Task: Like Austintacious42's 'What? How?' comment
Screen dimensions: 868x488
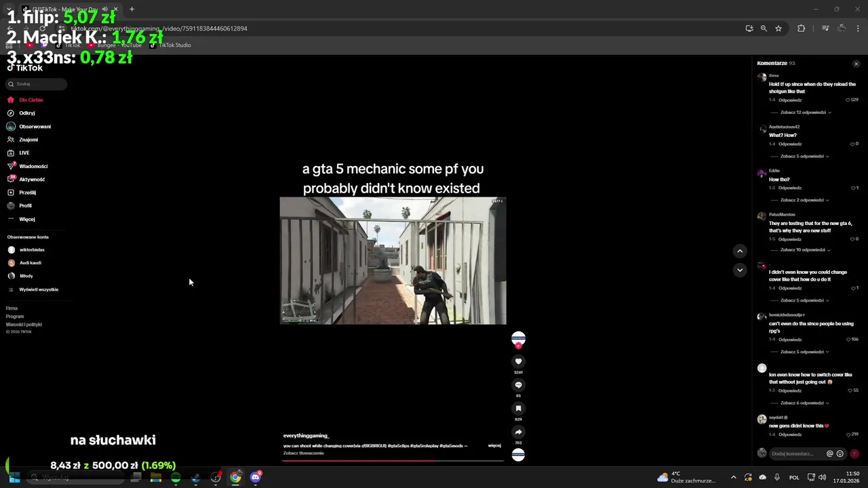Action: point(854,144)
